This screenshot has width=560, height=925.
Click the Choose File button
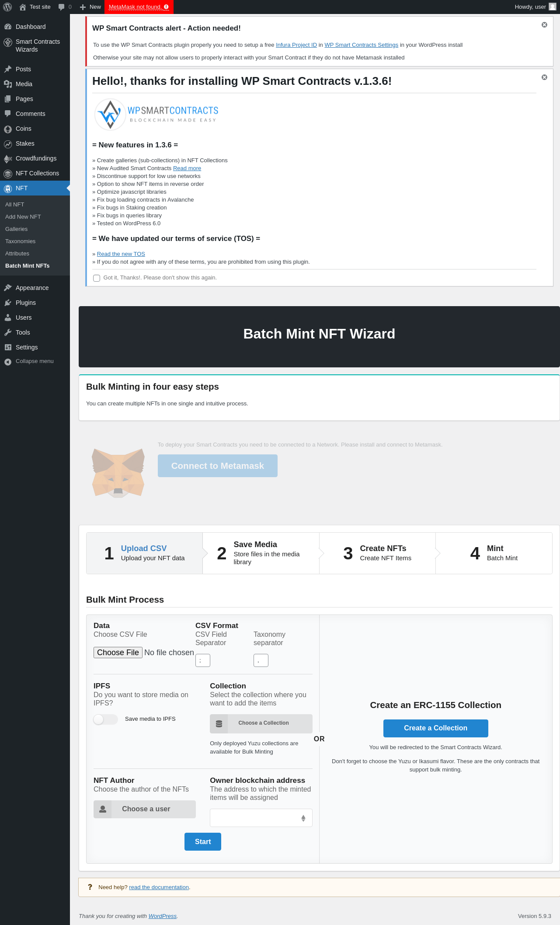pos(118,653)
